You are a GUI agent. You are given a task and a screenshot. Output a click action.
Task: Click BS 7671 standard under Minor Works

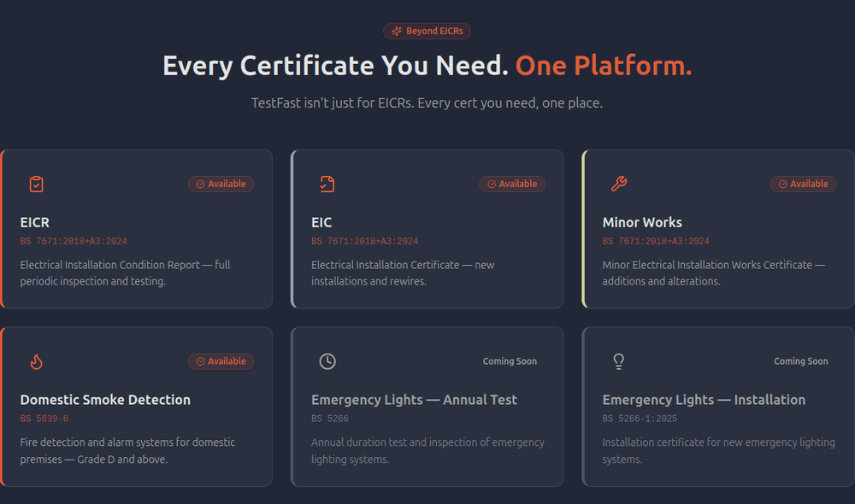656,242
